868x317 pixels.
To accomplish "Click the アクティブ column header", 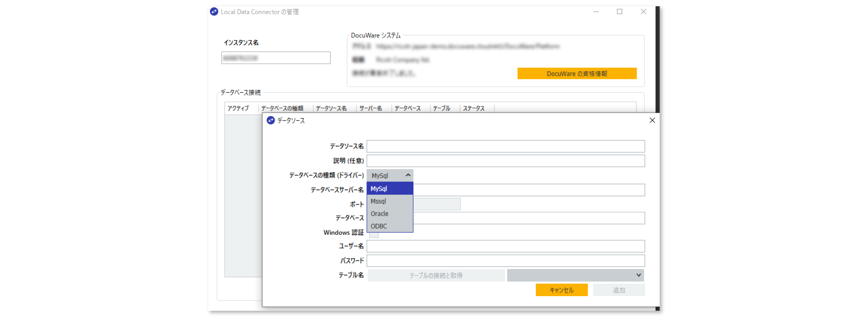I will [241, 108].
